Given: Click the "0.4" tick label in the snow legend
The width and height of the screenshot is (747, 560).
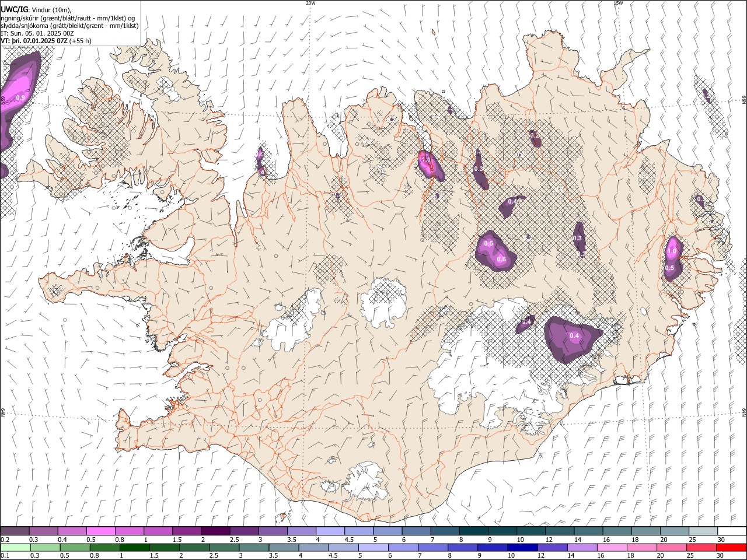Looking at the screenshot, I should point(62,540).
